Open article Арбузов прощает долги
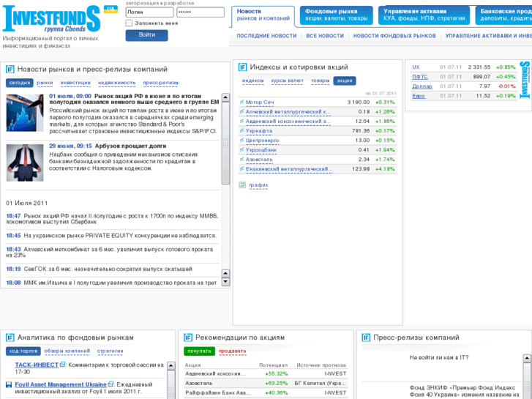The width and height of the screenshot is (532, 399). (x=130, y=146)
